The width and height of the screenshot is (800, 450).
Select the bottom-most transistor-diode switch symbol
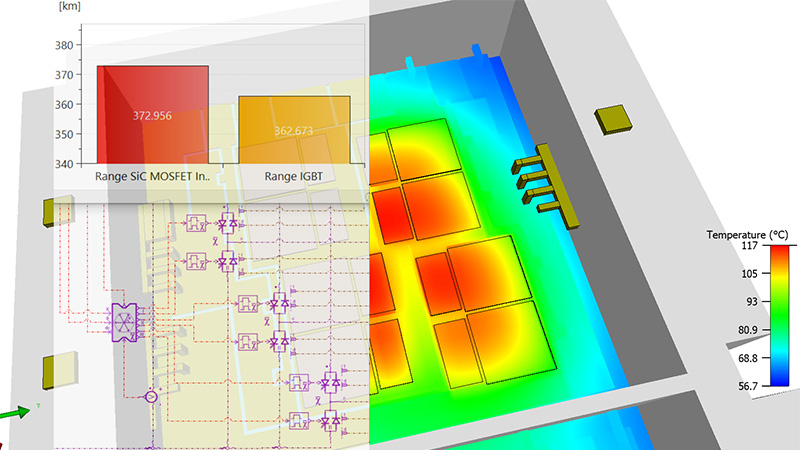click(x=329, y=422)
